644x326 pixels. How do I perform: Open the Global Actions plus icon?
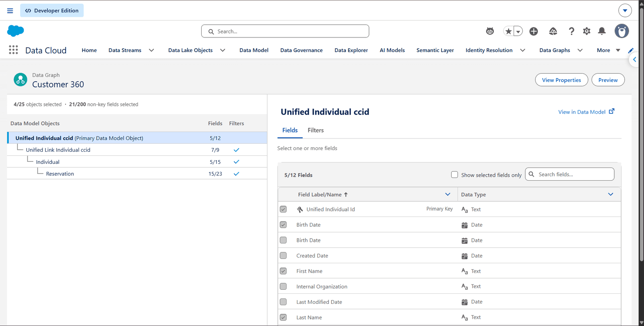click(534, 31)
